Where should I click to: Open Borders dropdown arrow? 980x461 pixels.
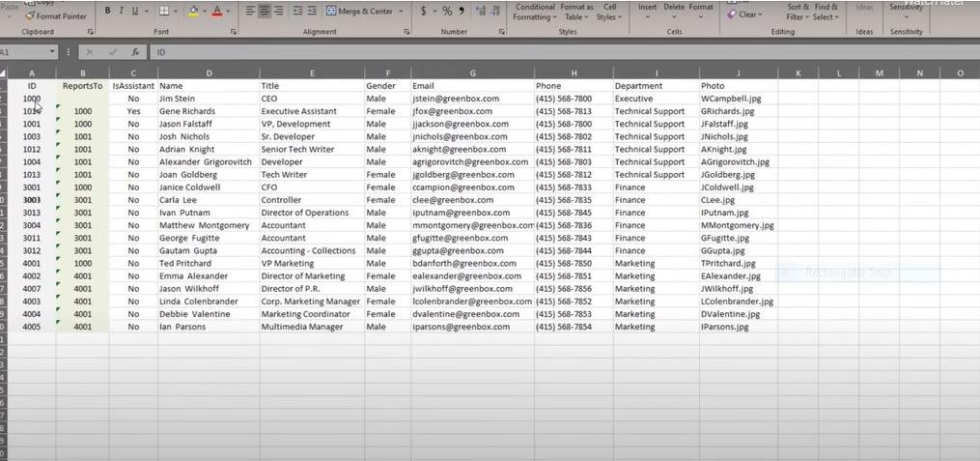point(176,12)
